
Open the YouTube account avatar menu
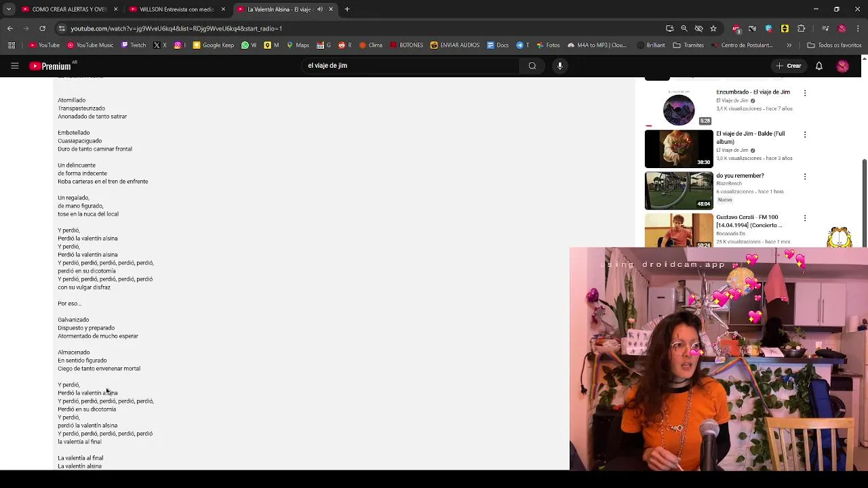(842, 66)
